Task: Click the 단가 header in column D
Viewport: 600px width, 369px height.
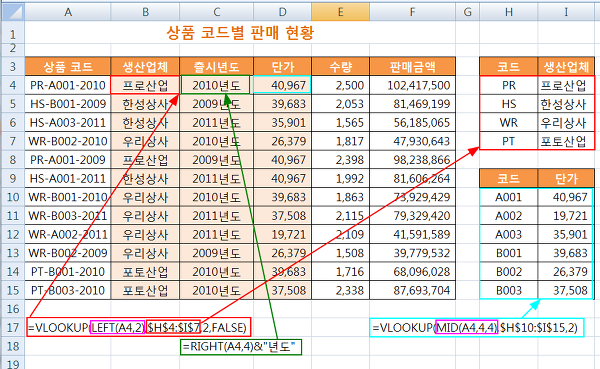Action: point(282,67)
